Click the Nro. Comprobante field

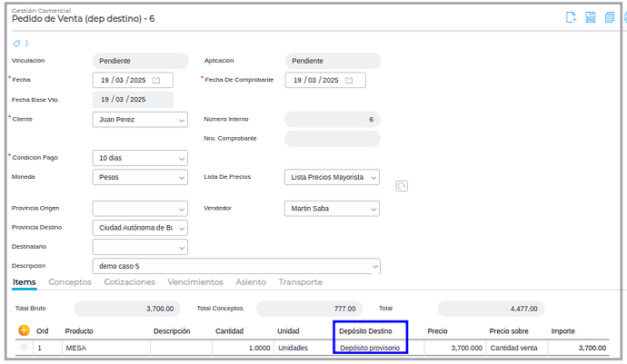pos(333,139)
